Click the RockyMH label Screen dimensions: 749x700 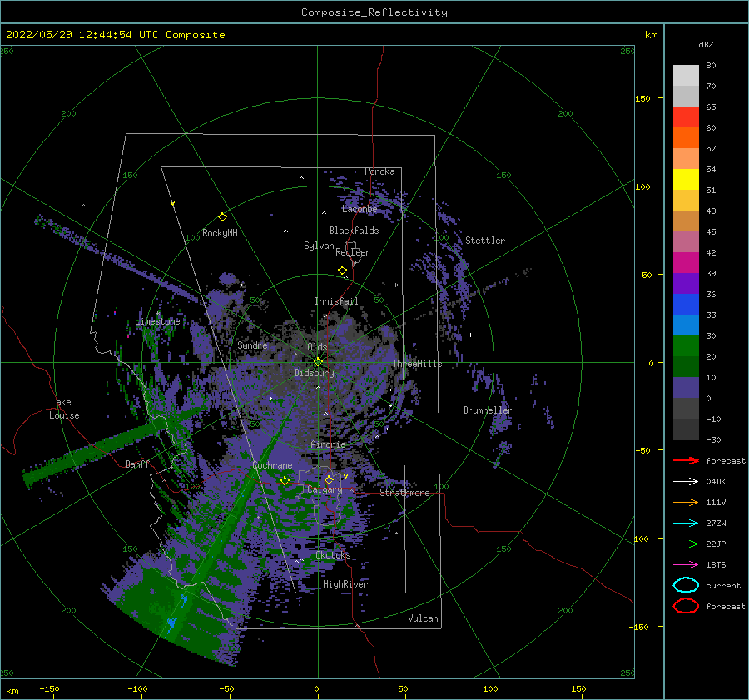220,233
